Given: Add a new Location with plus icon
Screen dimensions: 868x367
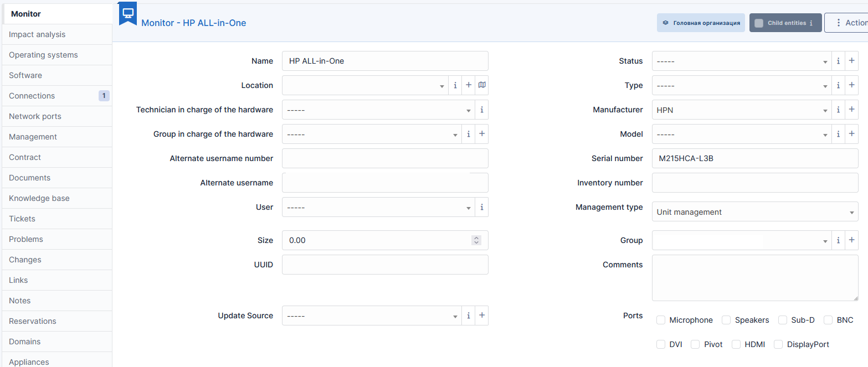Looking at the screenshot, I should [469, 85].
